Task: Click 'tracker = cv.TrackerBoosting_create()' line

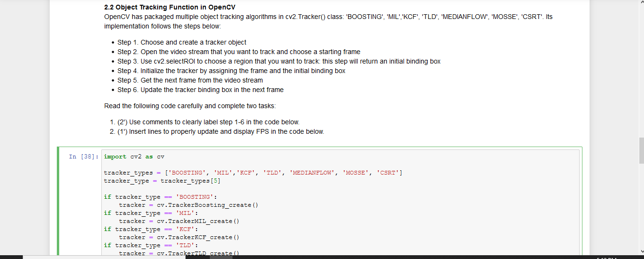Action: click(188, 205)
